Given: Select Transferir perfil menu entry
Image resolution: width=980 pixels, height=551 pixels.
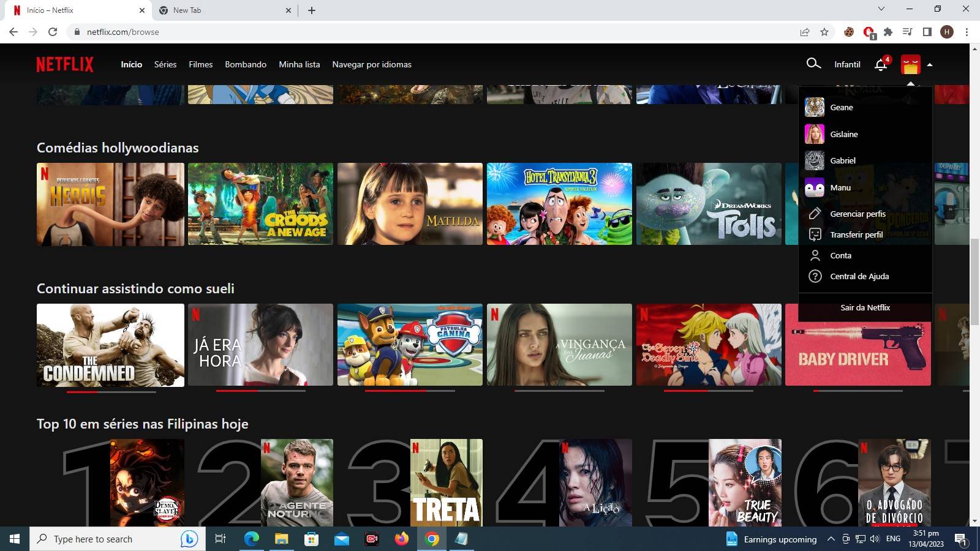Looking at the screenshot, I should tap(856, 234).
